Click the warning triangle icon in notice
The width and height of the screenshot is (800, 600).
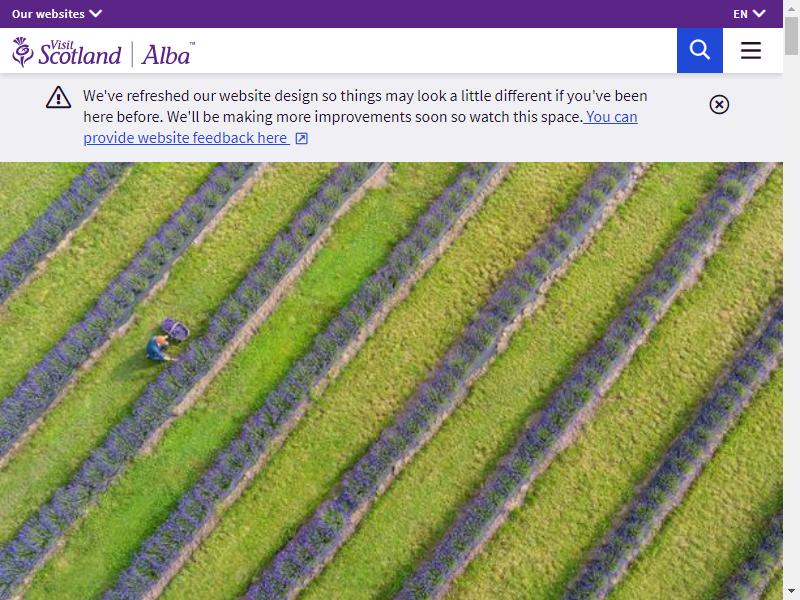tap(59, 97)
